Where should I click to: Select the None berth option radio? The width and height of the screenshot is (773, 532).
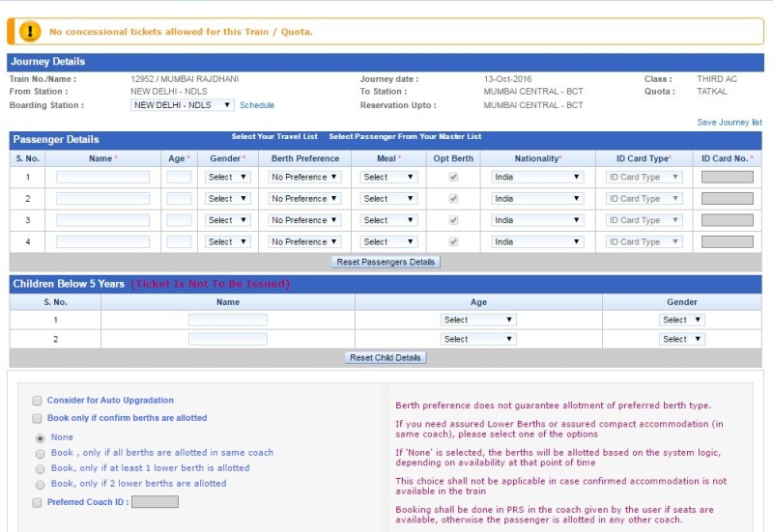41,438
